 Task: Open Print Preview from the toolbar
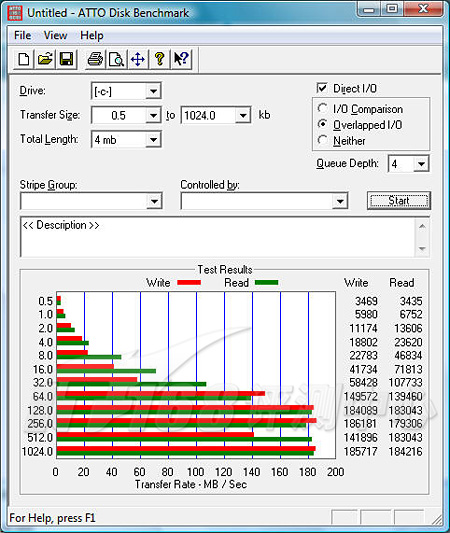click(117, 59)
